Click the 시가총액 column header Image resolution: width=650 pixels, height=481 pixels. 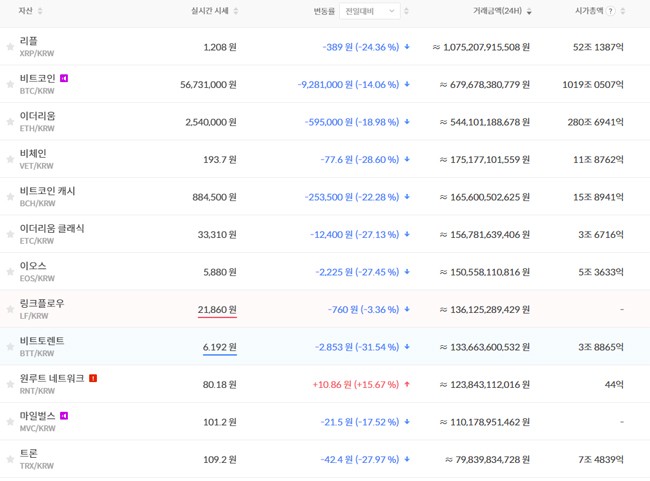[589, 11]
